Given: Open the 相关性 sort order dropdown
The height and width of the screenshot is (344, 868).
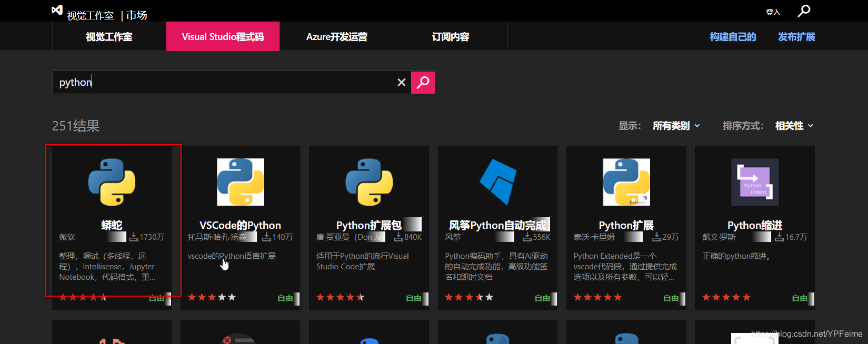Looking at the screenshot, I should click(x=794, y=126).
